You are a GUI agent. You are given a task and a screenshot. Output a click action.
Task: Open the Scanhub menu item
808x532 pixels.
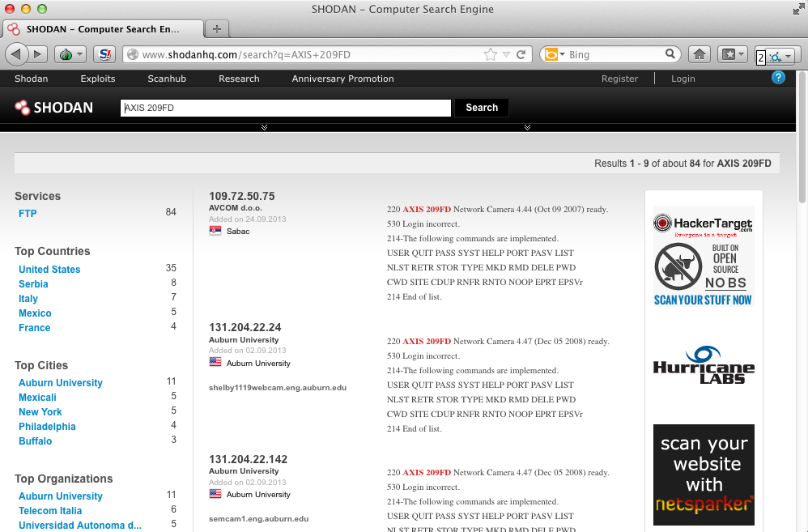click(x=167, y=79)
